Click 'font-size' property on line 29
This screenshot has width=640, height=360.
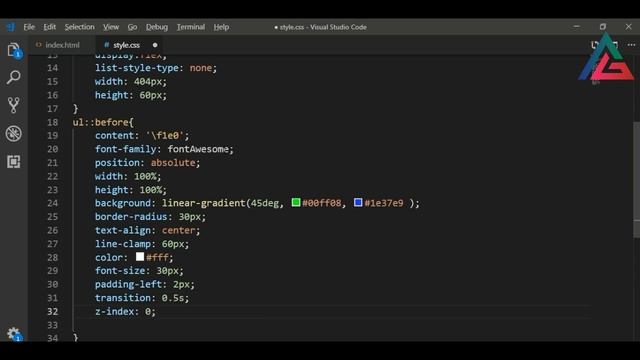(x=120, y=271)
